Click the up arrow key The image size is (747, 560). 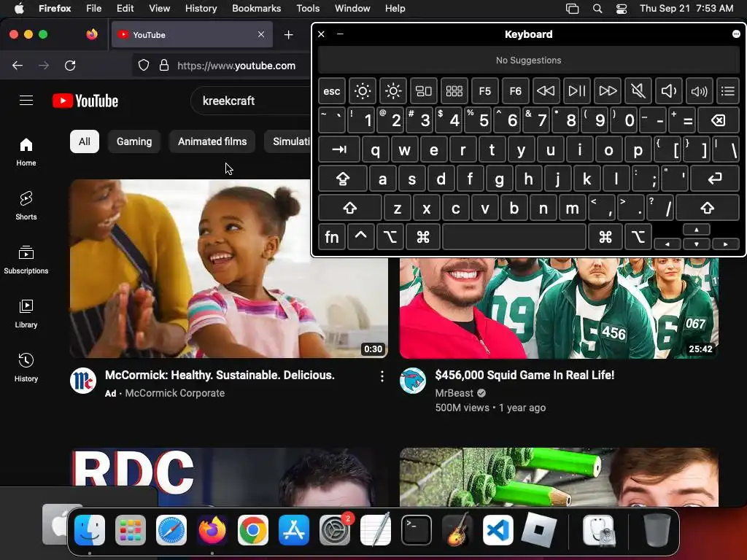click(697, 230)
